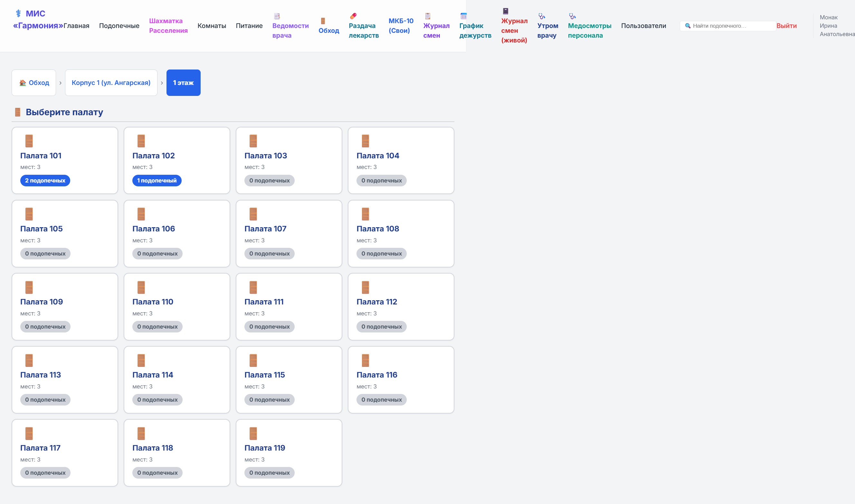
Task: Open Раздача лекарств page
Action: point(364,31)
